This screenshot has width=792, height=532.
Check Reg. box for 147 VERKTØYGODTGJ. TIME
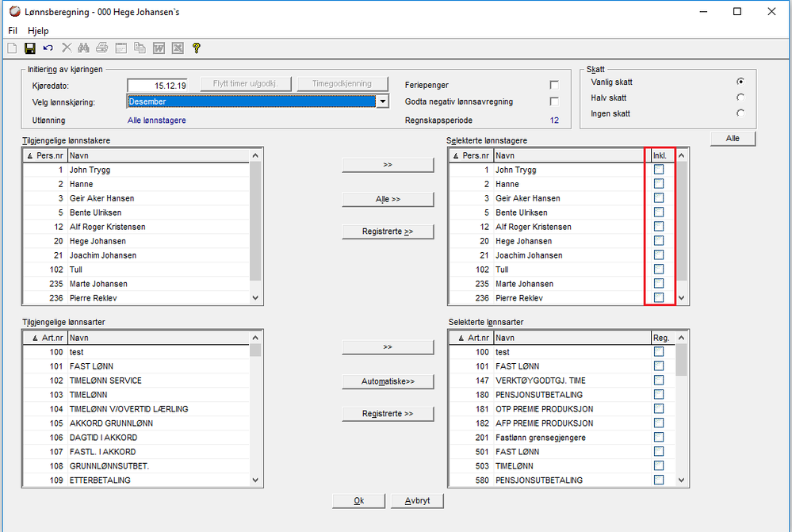(x=659, y=380)
